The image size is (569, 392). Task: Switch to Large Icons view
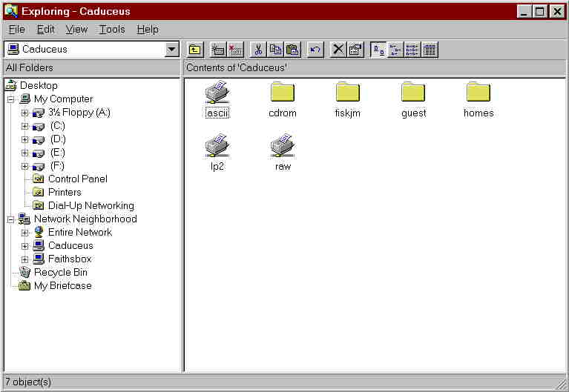(378, 50)
